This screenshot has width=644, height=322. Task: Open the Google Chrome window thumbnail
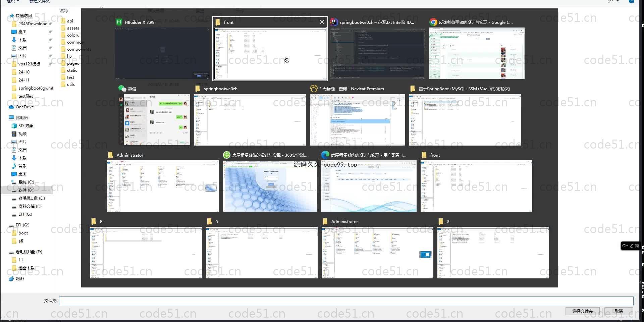pyautogui.click(x=477, y=53)
